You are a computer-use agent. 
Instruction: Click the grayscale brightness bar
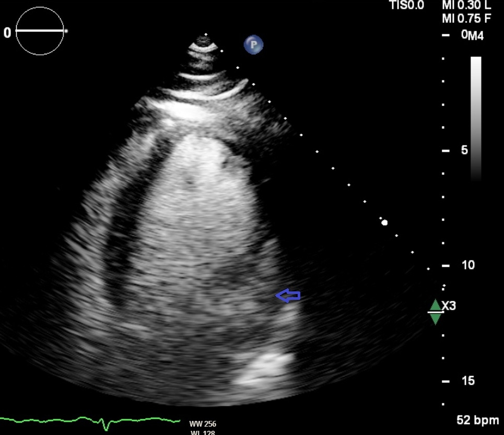point(476,117)
